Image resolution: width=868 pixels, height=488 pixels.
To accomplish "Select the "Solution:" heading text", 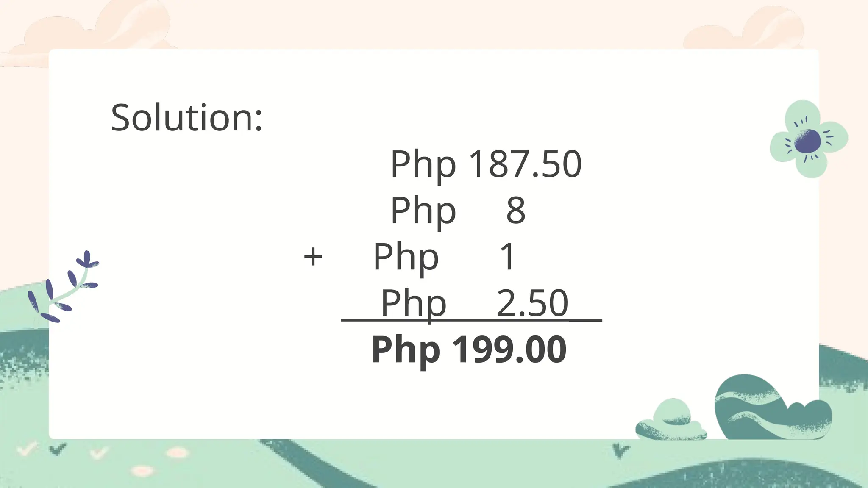I will [x=186, y=117].
